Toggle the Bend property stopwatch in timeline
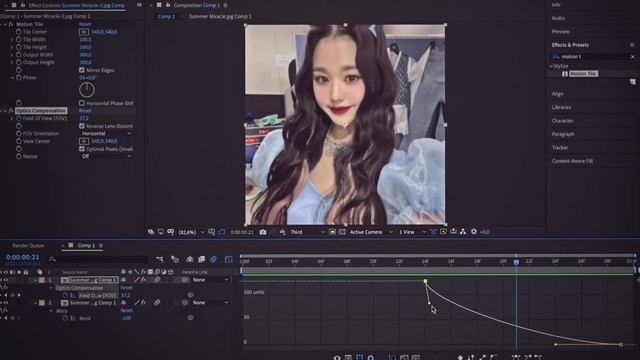The width and height of the screenshot is (640, 360). [x=65, y=318]
